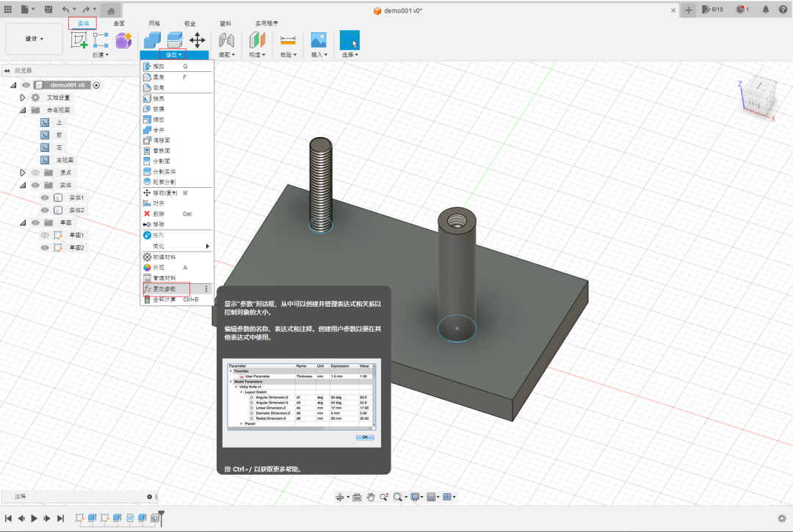Screen dimensions: 793x532
Task: Click the Look At icon
Action: (357, 497)
